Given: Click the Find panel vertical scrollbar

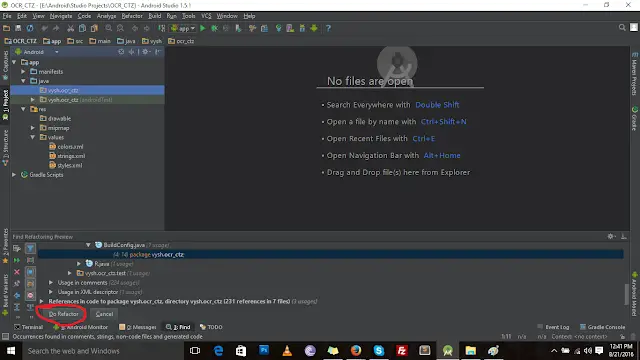Looking at the screenshot, I should 626,294.
